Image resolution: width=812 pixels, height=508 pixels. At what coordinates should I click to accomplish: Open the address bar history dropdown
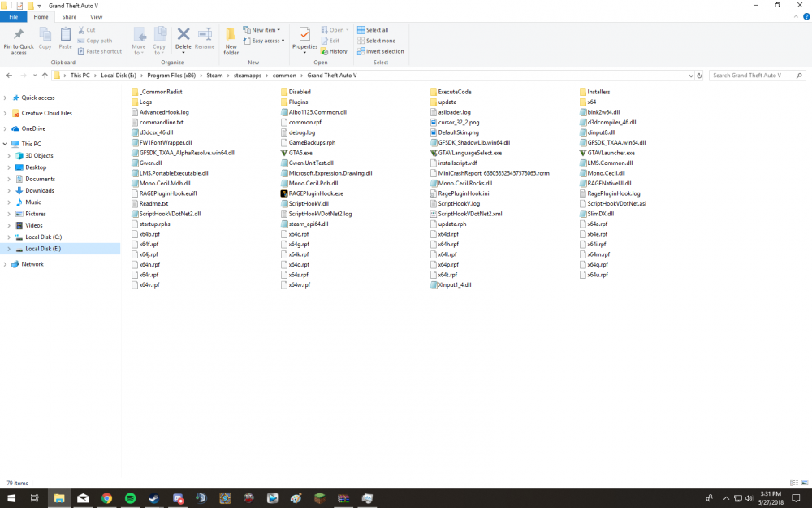tap(690, 76)
